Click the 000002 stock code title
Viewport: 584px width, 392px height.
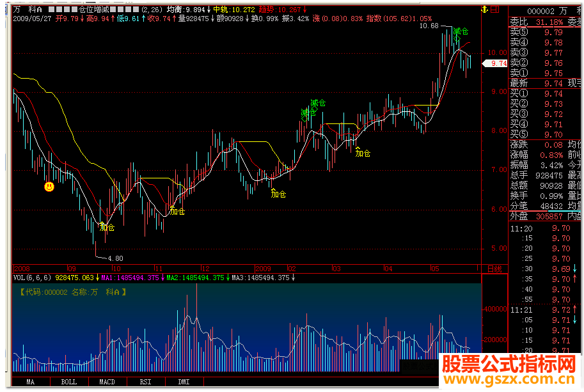(x=541, y=11)
